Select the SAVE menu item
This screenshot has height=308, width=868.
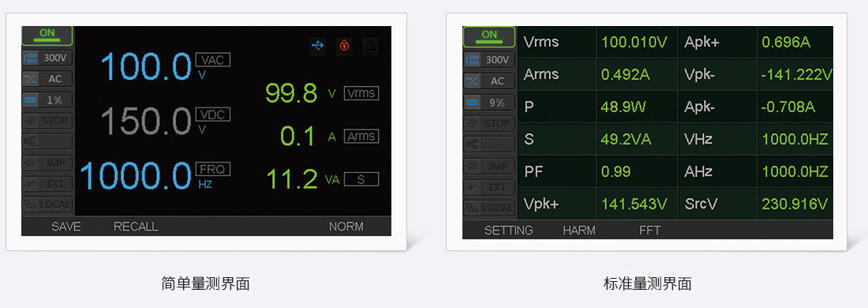65,227
